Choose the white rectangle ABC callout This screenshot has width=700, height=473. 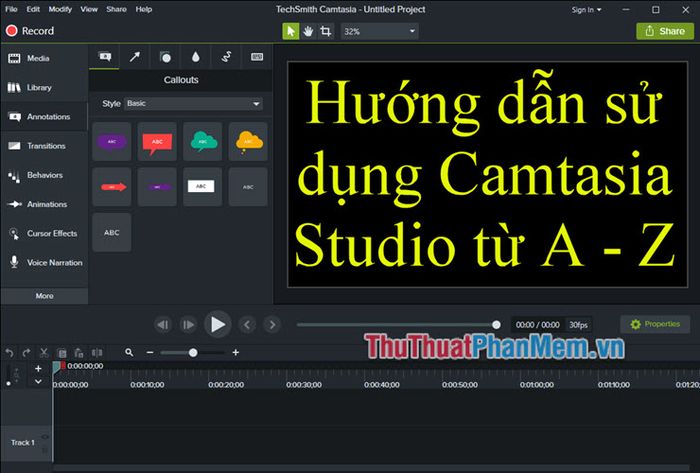click(x=203, y=187)
